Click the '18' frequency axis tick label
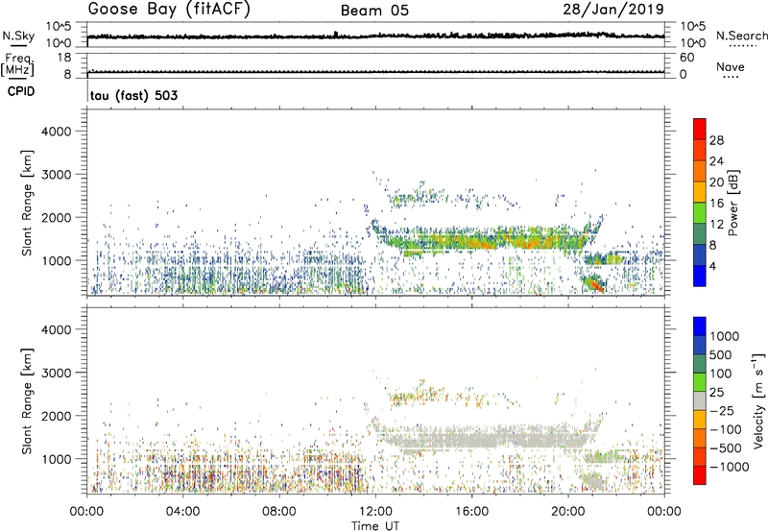The image size is (768, 532). 63,58
